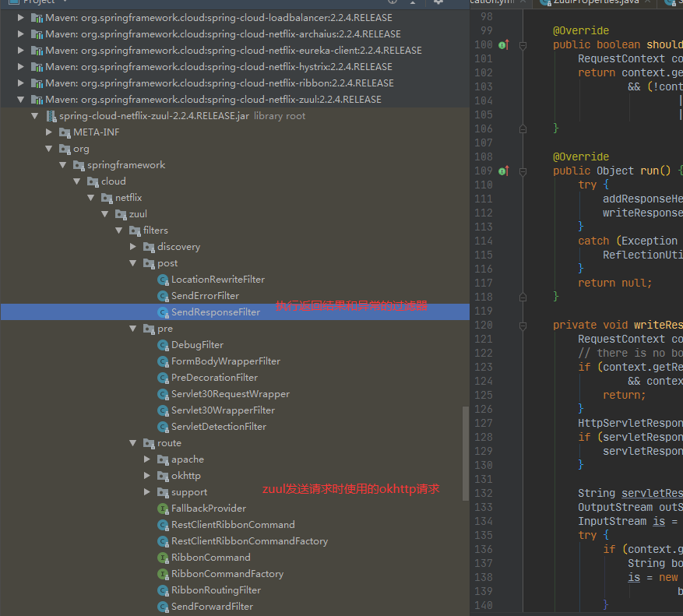Collapse the zuul package under netflix
This screenshot has height=616, width=683.
(104, 214)
